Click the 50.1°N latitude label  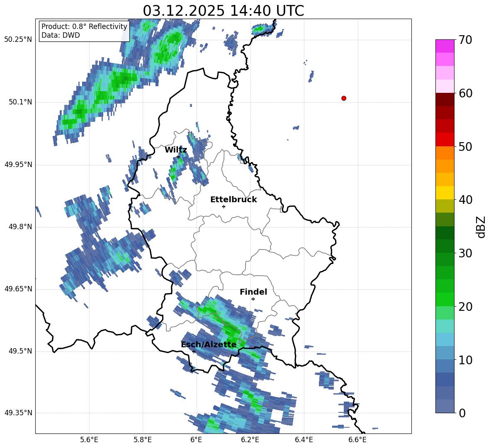[20, 102]
